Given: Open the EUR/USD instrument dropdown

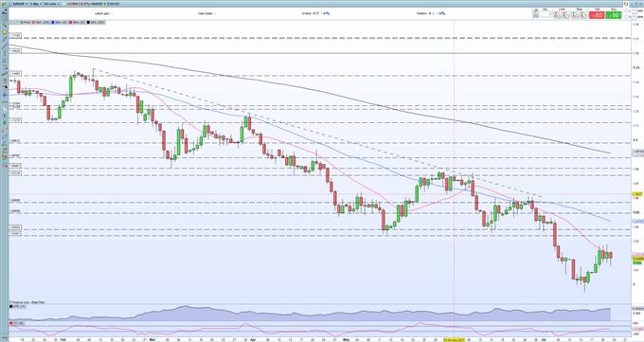Looking at the screenshot, I should (x=21, y=4).
